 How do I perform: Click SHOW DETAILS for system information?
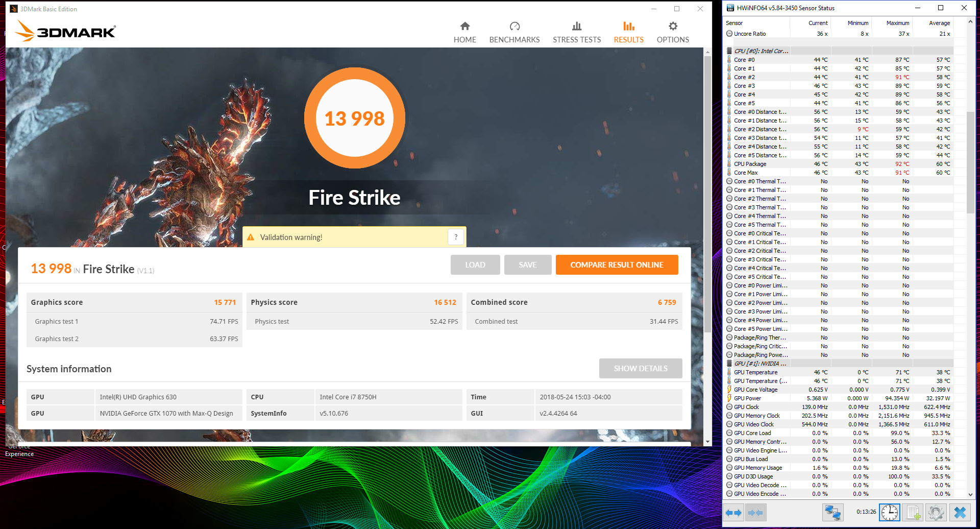641,368
